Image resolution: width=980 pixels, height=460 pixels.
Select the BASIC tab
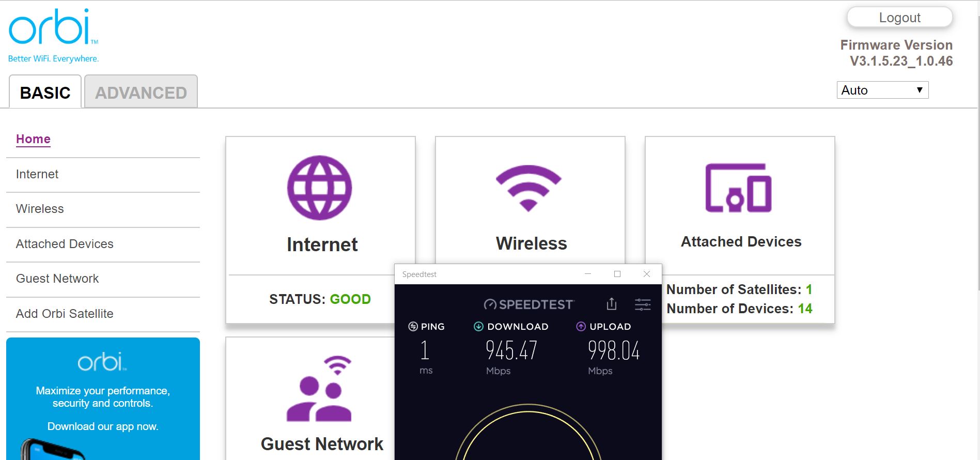45,93
